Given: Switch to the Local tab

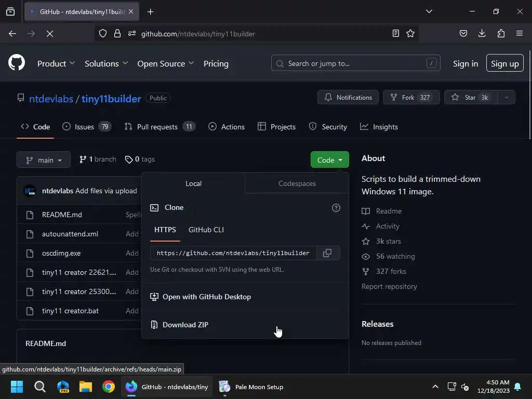Looking at the screenshot, I should 193,183.
